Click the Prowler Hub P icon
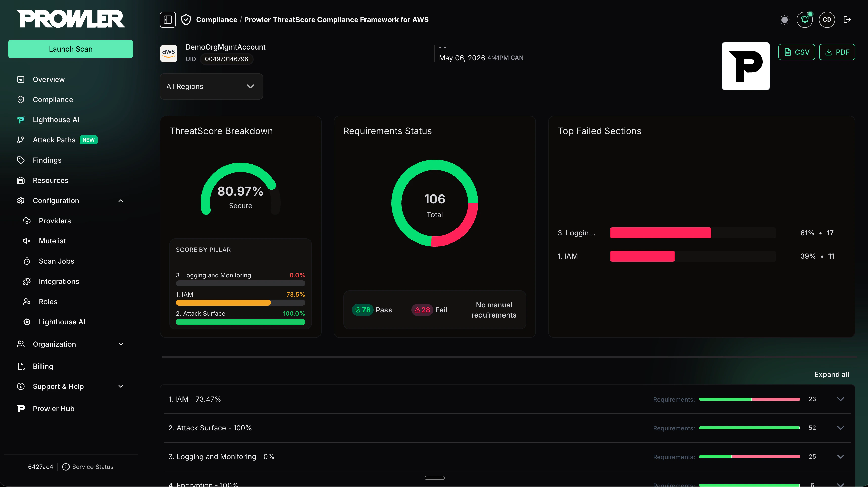The image size is (868, 487). [21, 408]
